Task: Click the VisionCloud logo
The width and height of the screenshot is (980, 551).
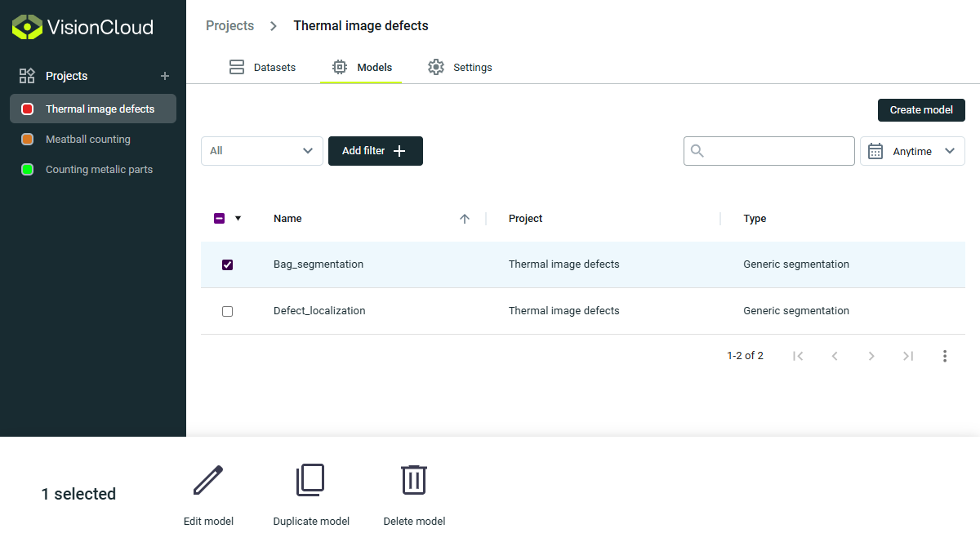Action: pos(26,26)
